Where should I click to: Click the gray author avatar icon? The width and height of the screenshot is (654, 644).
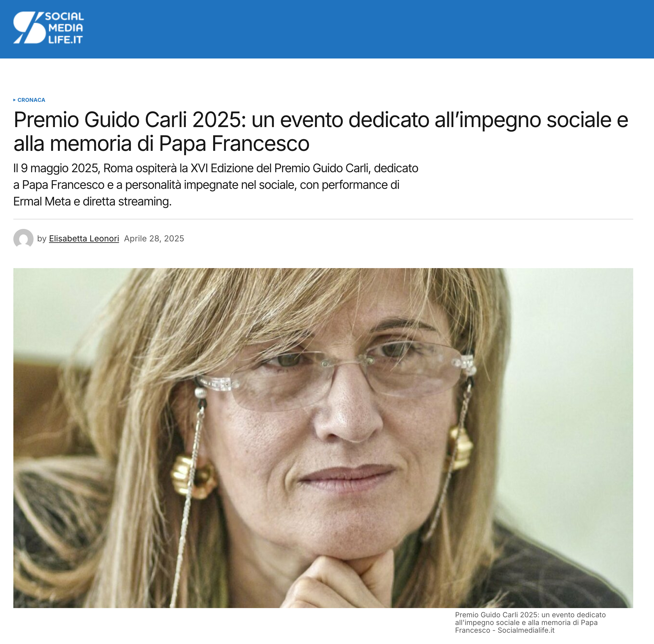coord(23,238)
